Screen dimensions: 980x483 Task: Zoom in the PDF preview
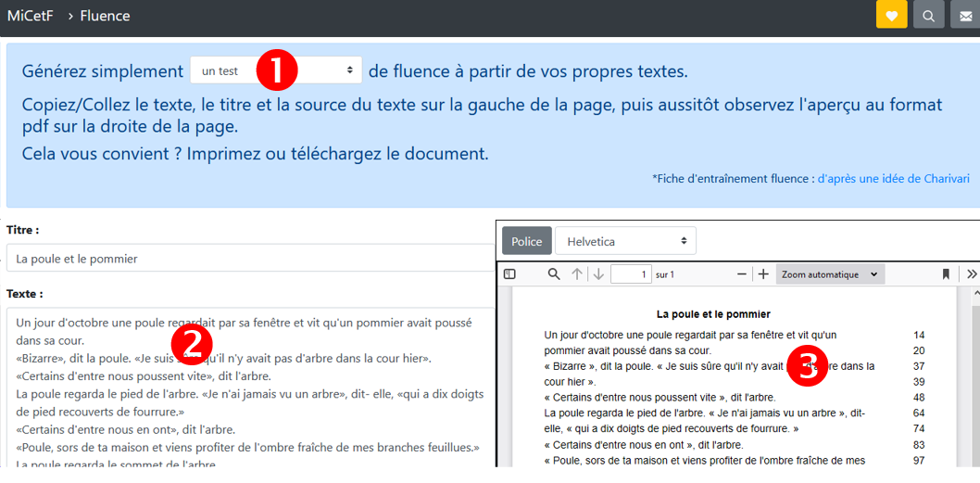point(763,274)
